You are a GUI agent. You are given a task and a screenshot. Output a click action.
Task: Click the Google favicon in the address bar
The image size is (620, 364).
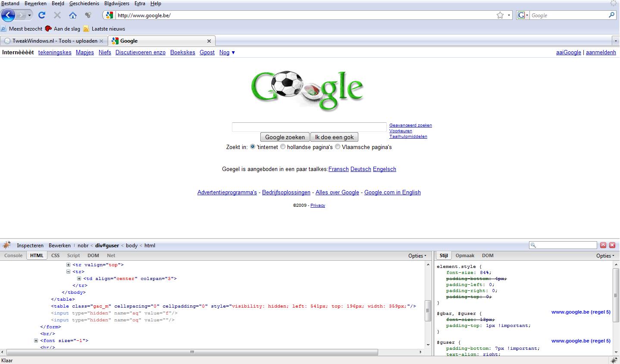coord(110,15)
